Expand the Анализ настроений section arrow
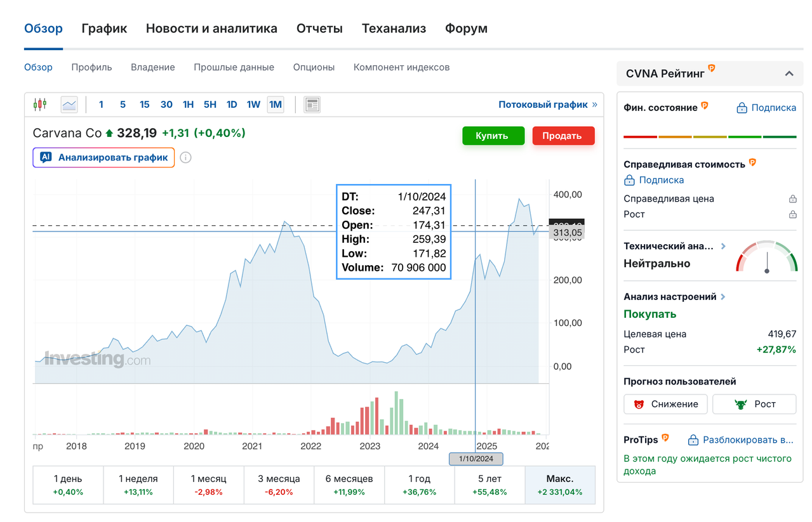Image resolution: width=812 pixels, height=522 pixels. coord(723,297)
